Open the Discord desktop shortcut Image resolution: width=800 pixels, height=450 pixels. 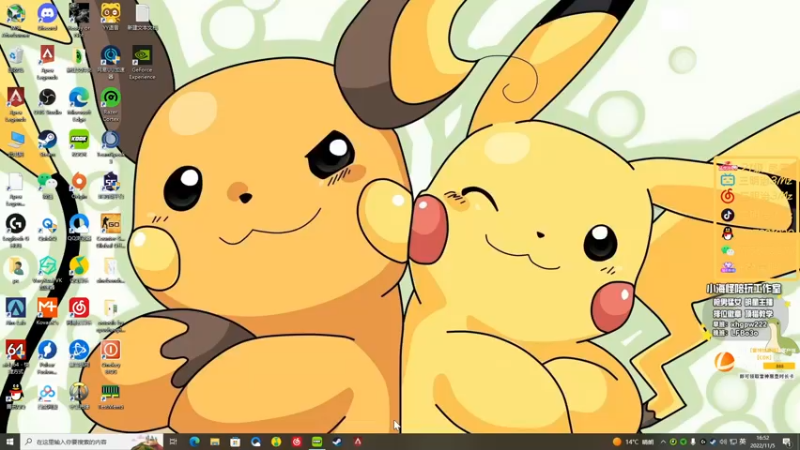click(x=47, y=17)
